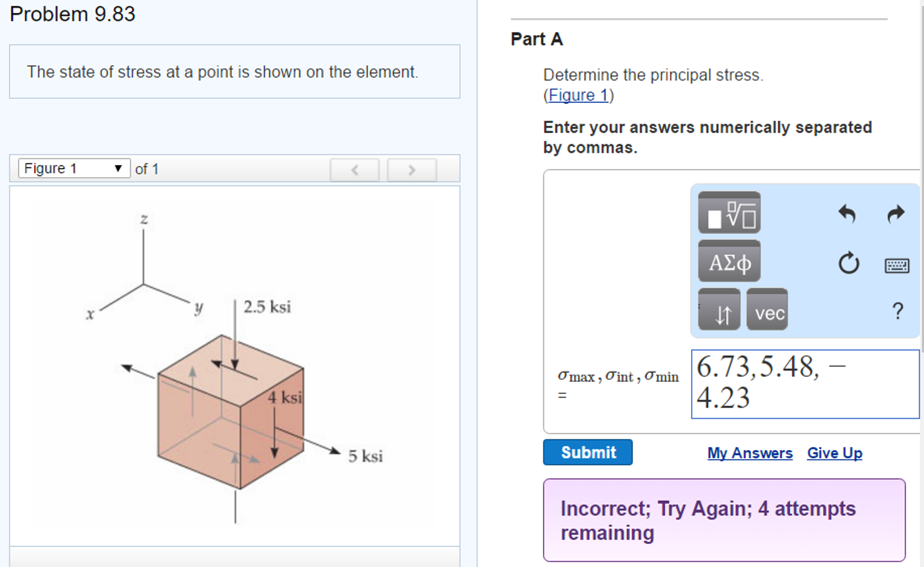Open equation editor help via the question mark

coord(897,311)
